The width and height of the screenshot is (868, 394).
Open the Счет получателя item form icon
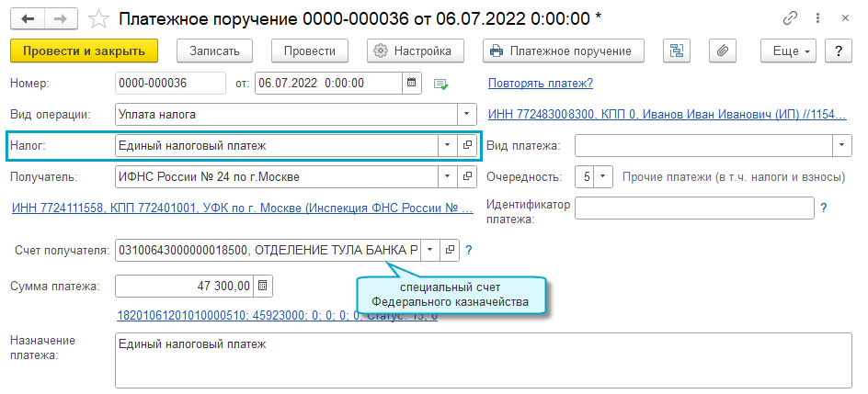pos(450,250)
